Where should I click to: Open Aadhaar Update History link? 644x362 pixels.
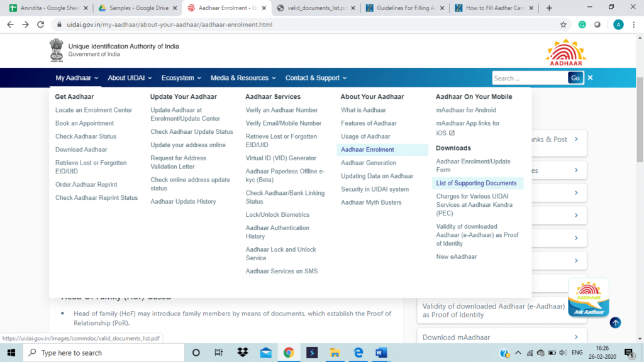coord(183,202)
